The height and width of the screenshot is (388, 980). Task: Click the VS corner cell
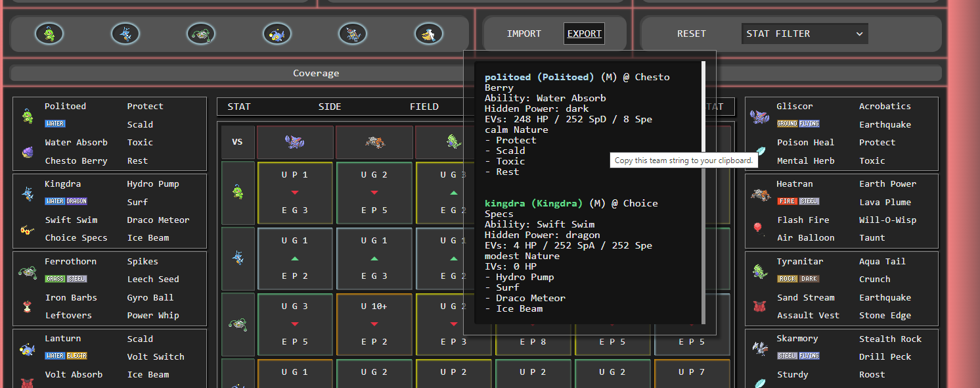(x=238, y=142)
